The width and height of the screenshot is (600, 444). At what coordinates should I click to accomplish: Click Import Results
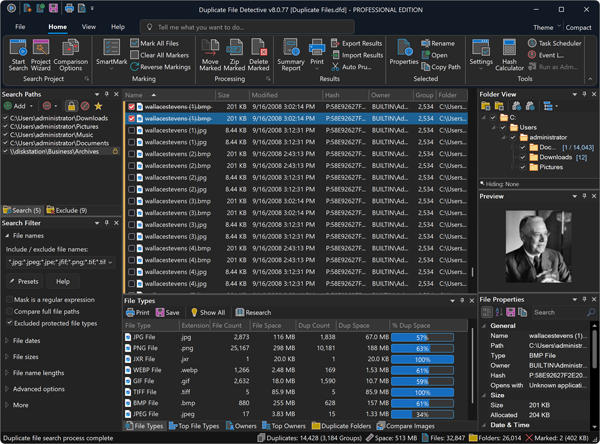coord(357,55)
